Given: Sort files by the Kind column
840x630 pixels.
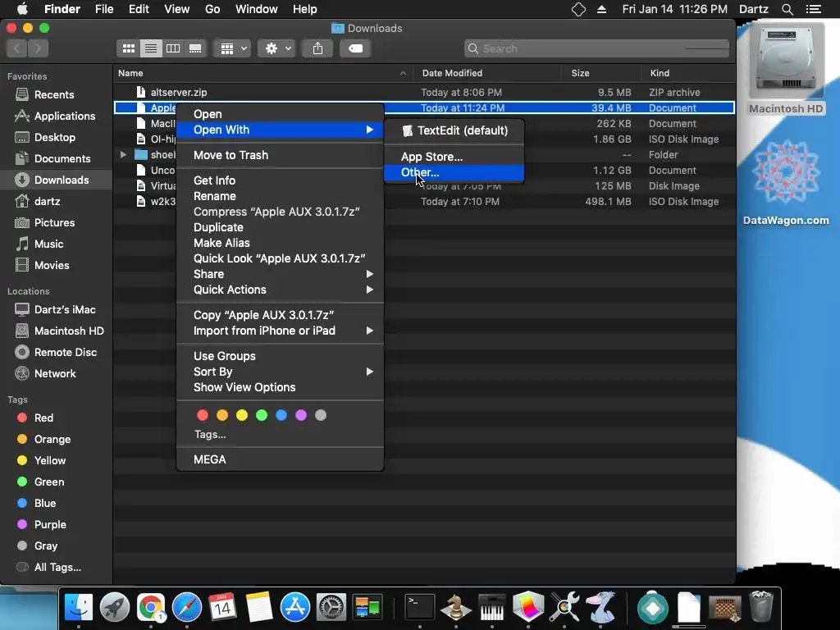Looking at the screenshot, I should tap(688, 73).
